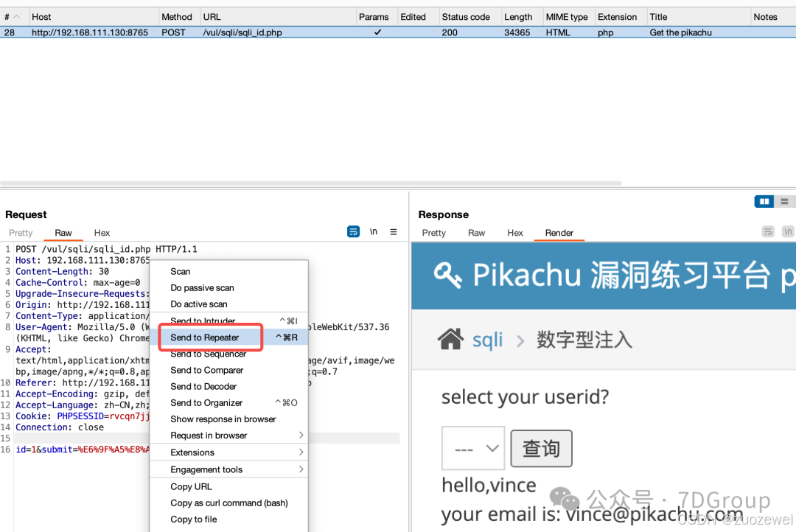This screenshot has height=532, width=796.
Task: Click the Response panel word wrap icon
Action: coord(768,232)
